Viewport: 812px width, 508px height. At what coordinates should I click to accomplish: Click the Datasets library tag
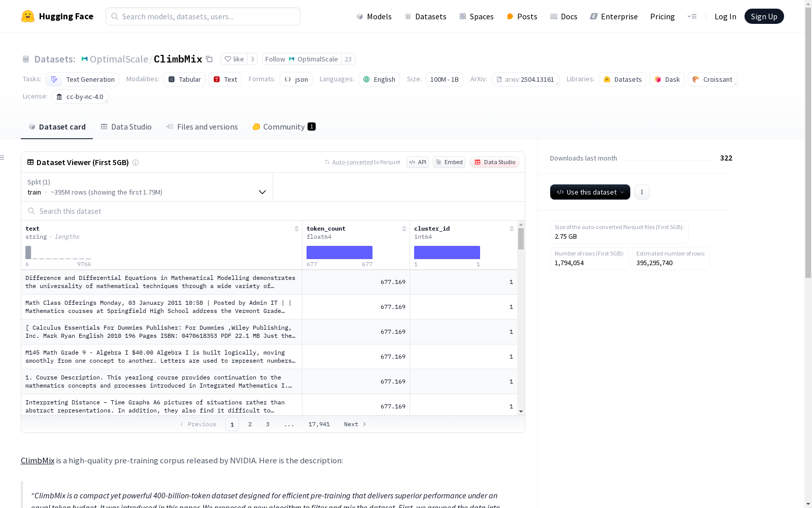623,79
